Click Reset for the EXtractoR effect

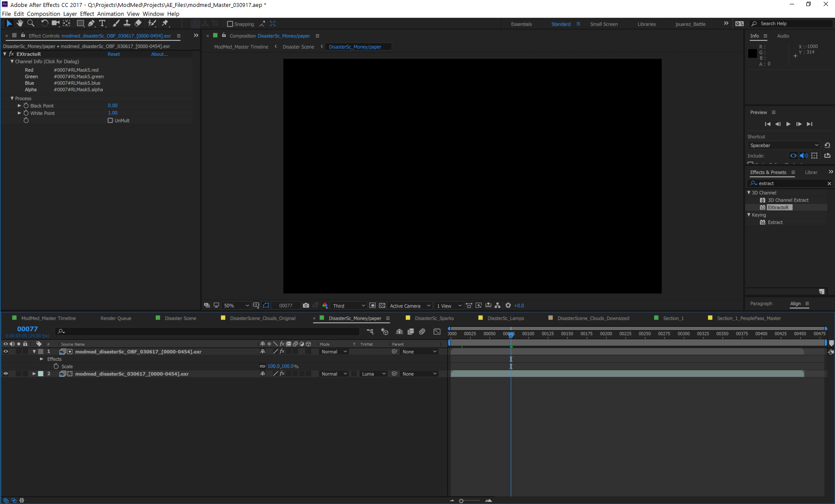point(114,54)
